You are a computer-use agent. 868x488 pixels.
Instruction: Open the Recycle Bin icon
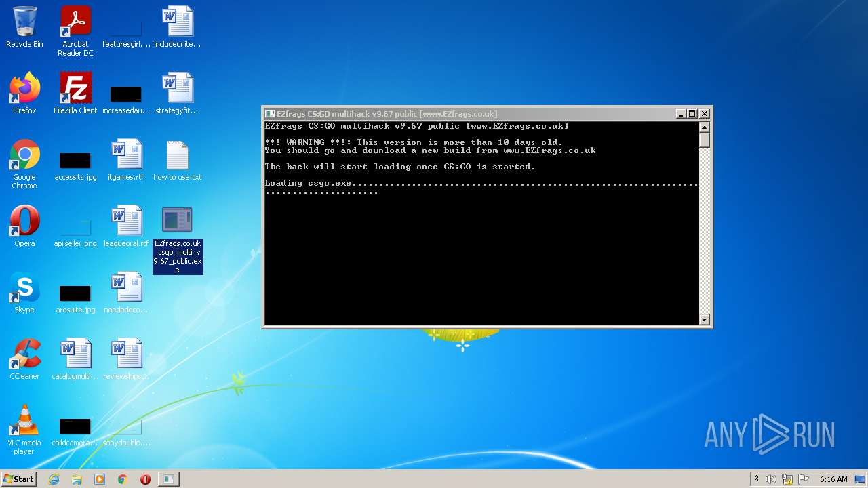pyautogui.click(x=24, y=28)
